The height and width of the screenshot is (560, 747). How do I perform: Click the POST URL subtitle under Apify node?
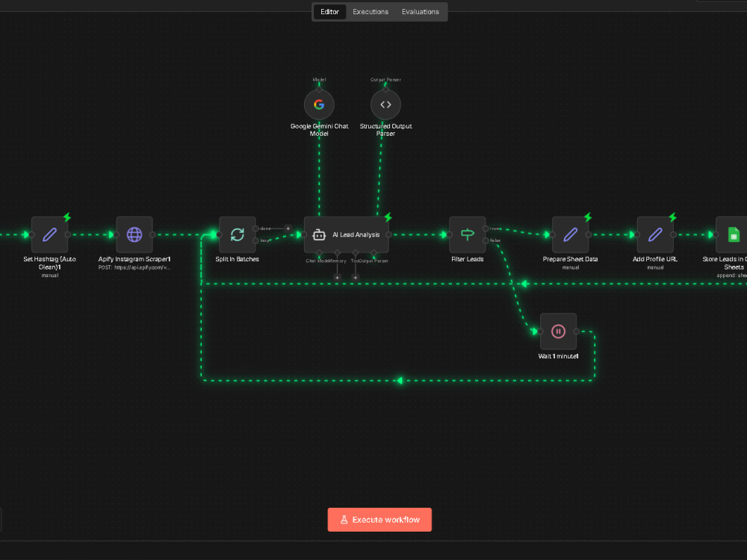tap(134, 267)
